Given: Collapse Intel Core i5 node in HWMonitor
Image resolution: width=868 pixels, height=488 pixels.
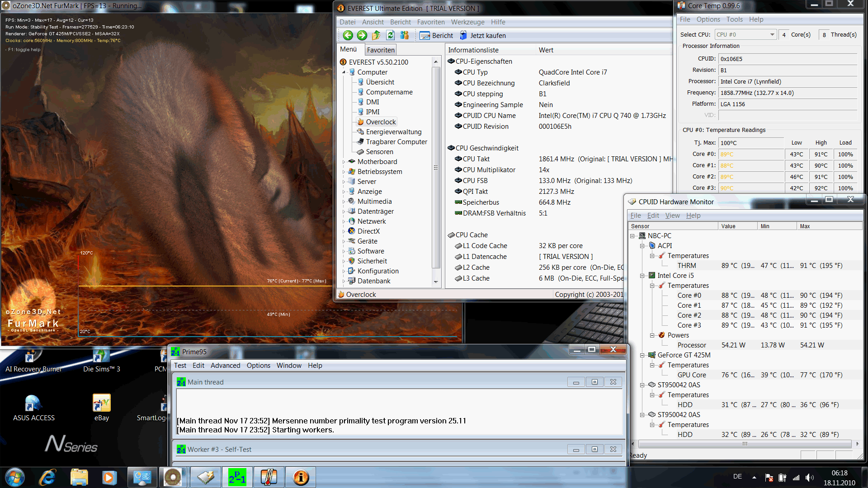Looking at the screenshot, I should 642,276.
